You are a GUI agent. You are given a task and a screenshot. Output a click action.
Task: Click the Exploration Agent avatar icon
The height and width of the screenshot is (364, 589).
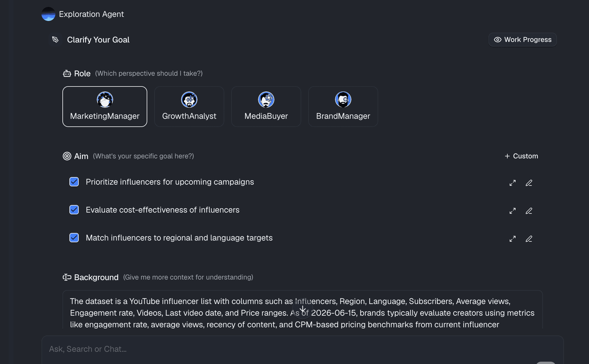pyautogui.click(x=48, y=14)
